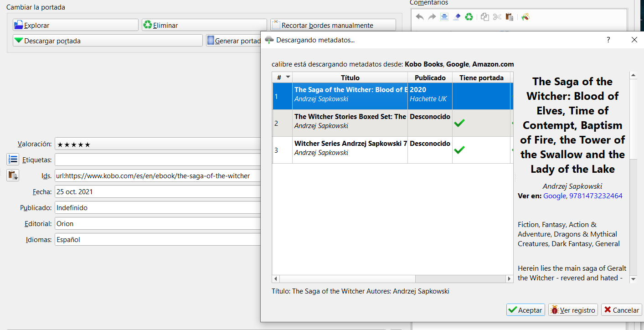
Task: Click the green check in Witcher Series row
Action: point(459,150)
